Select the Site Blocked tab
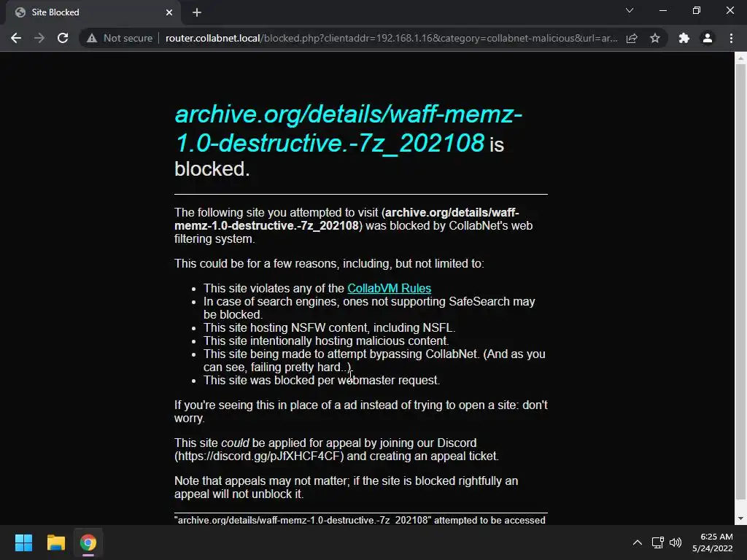Viewport: 747px width, 560px height. (93, 12)
